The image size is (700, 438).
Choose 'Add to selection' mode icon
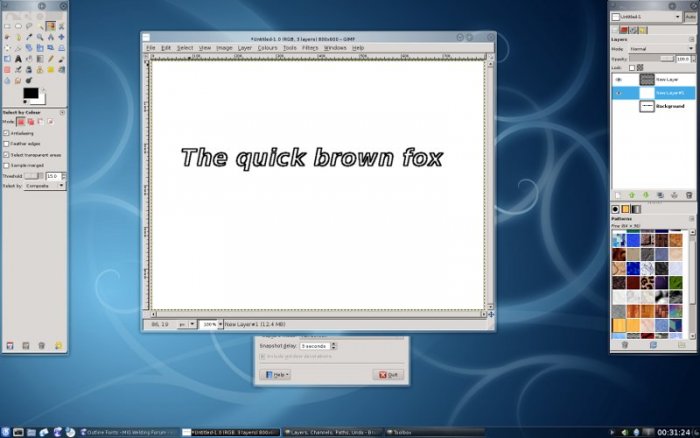tap(31, 122)
